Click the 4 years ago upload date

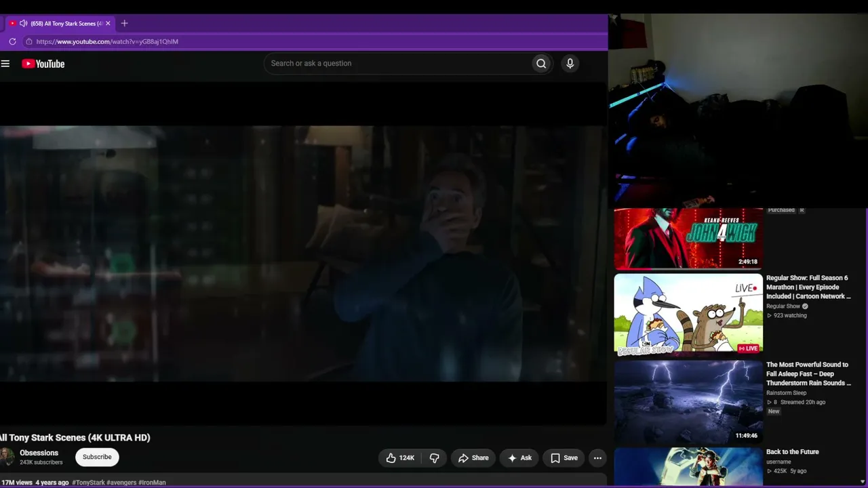coord(52,483)
